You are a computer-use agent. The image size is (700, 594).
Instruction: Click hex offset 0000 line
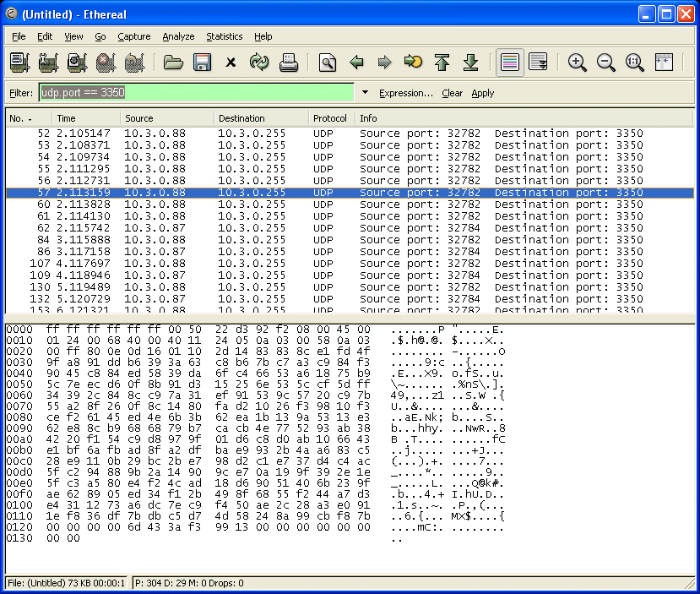pos(255,330)
